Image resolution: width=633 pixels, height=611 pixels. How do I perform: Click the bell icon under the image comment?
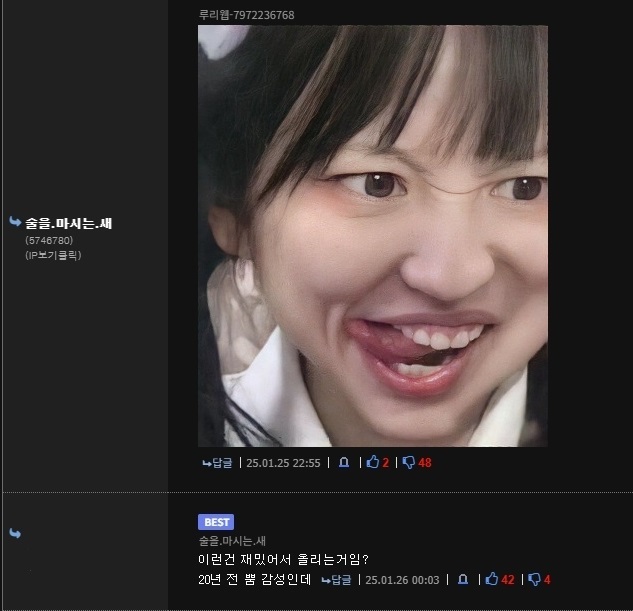344,463
